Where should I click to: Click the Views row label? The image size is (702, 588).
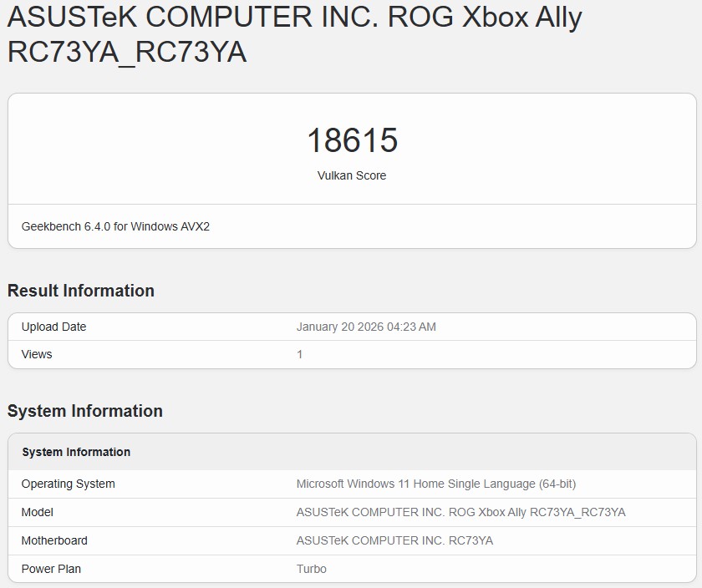pos(37,354)
